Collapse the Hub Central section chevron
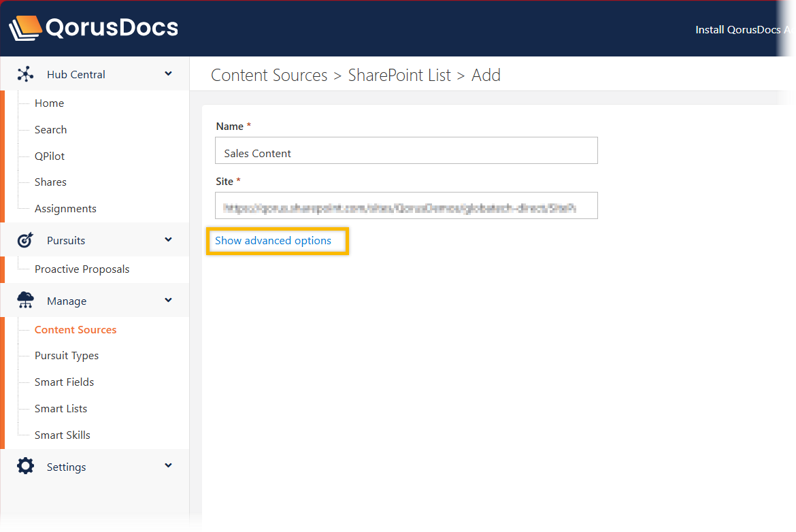 point(168,74)
